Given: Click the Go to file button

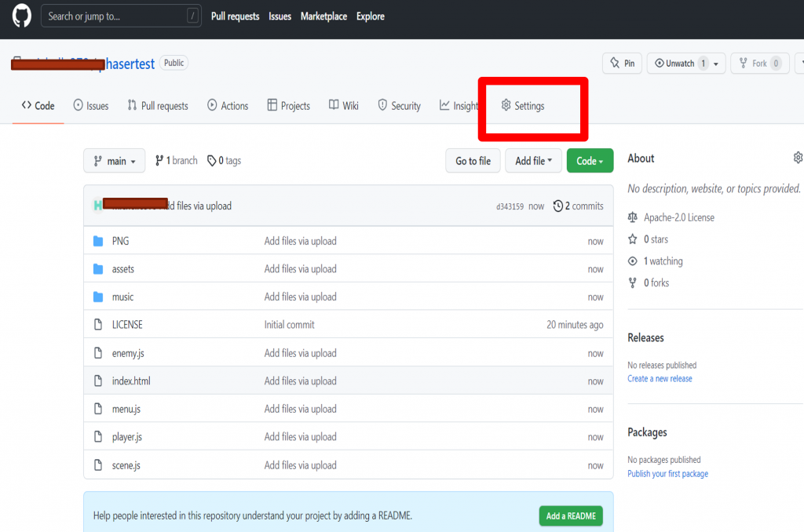Looking at the screenshot, I should [x=473, y=161].
